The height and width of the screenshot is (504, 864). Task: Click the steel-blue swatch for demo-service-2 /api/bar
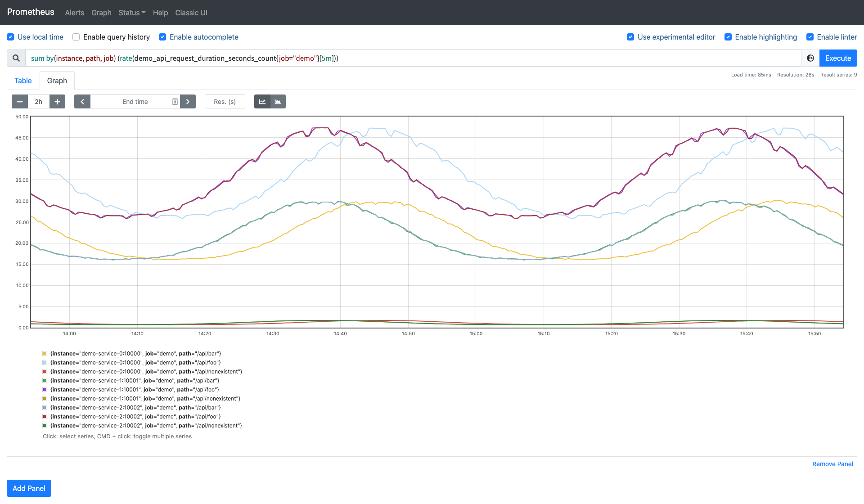tap(45, 408)
